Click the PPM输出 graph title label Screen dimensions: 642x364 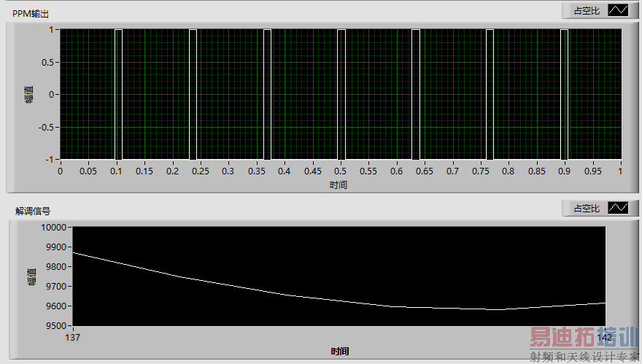pos(31,14)
